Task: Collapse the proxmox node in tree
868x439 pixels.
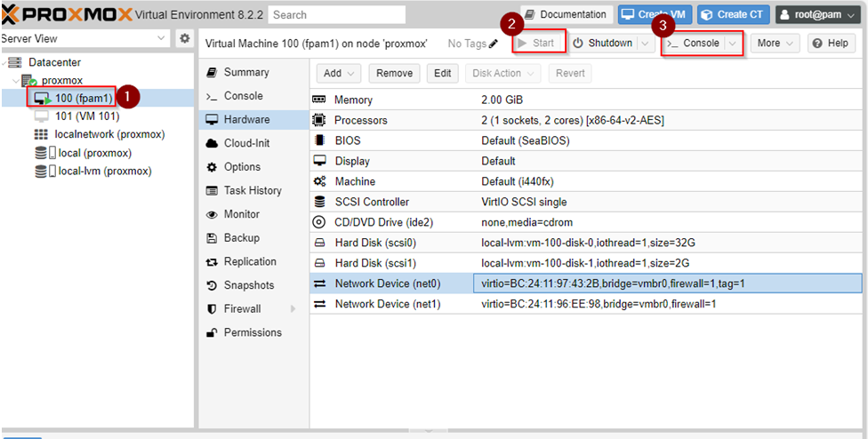Action: (17, 81)
